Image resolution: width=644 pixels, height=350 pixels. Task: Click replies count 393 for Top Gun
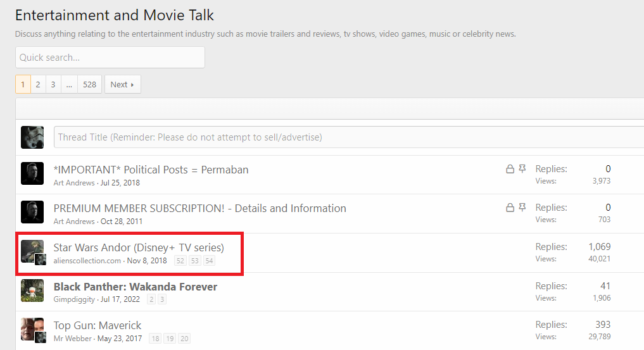coord(603,325)
